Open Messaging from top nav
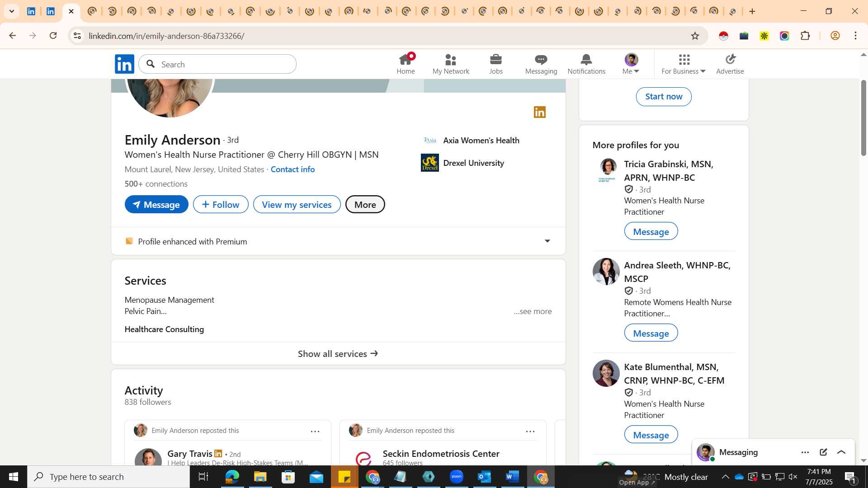The height and width of the screenshot is (488, 868). 541,64
